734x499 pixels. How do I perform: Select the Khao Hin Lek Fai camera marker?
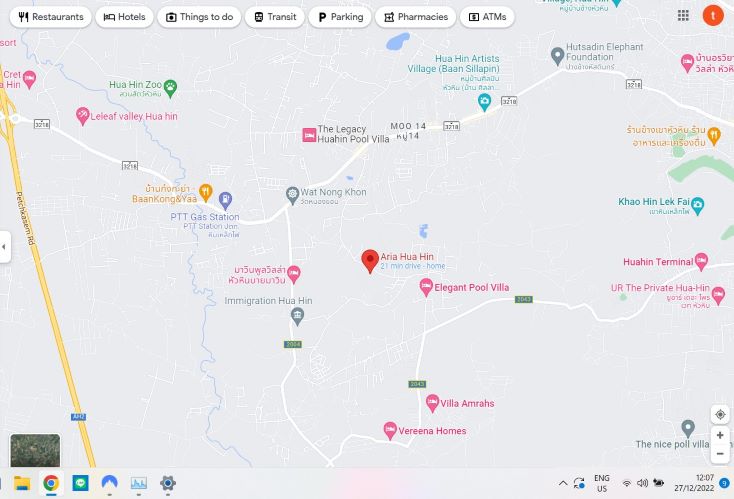pyautogui.click(x=697, y=205)
